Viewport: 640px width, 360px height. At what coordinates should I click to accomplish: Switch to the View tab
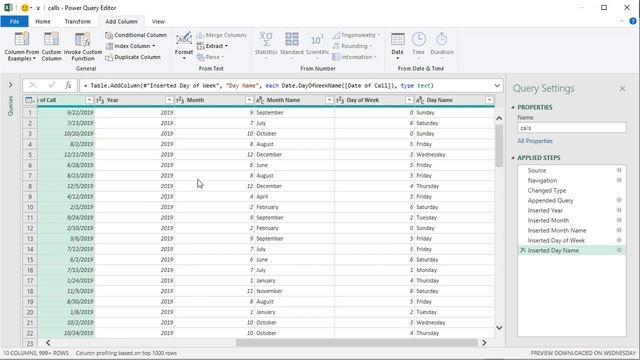(158, 22)
